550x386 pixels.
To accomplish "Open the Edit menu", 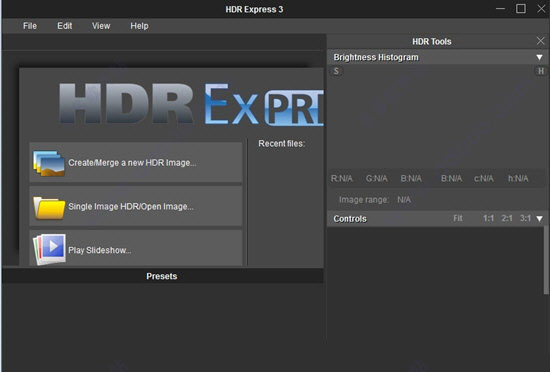I will pos(65,26).
